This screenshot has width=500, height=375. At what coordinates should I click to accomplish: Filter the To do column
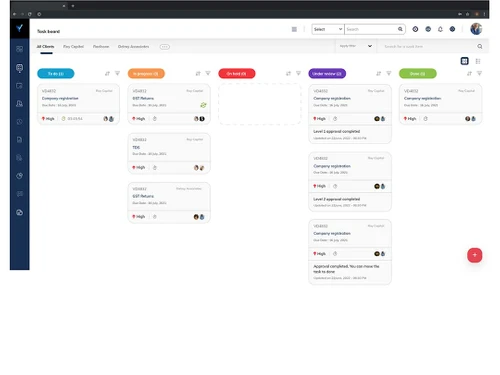point(117,73)
